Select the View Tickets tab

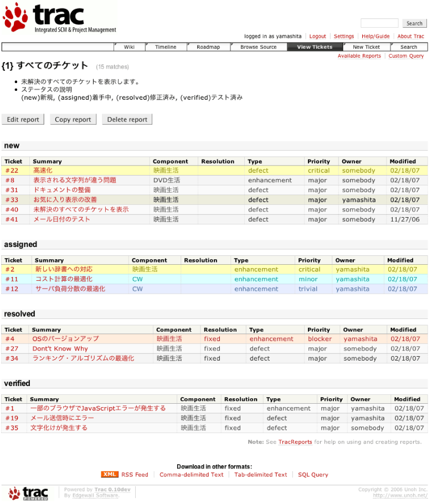pyautogui.click(x=315, y=47)
